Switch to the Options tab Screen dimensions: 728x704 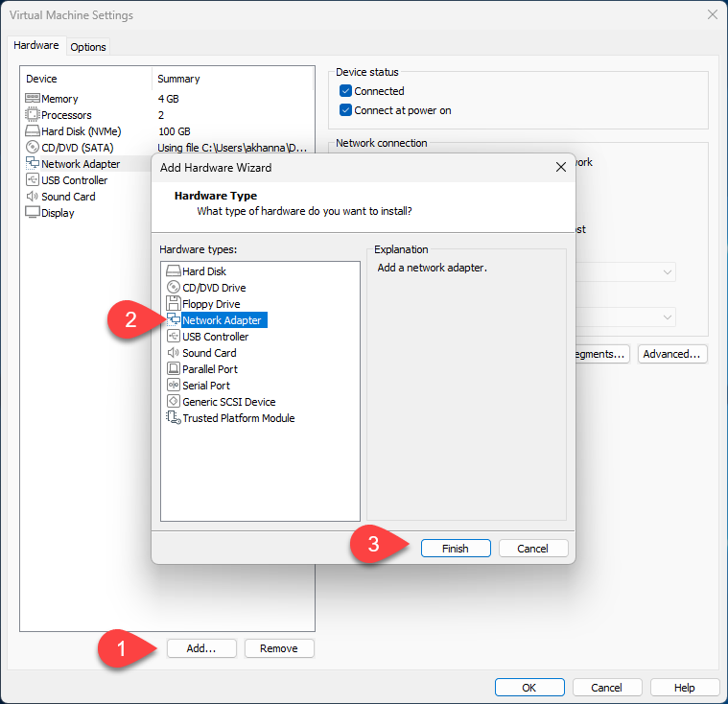tap(87, 47)
